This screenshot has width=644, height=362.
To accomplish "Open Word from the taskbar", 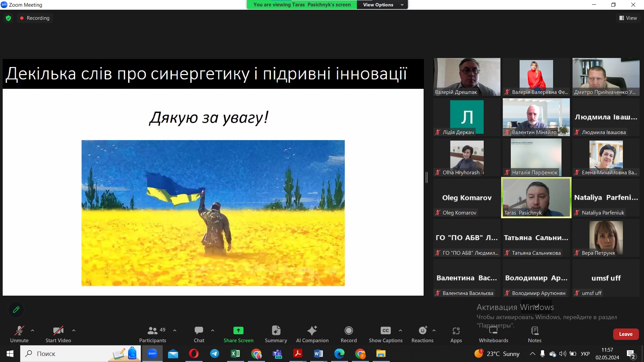I will 319,354.
